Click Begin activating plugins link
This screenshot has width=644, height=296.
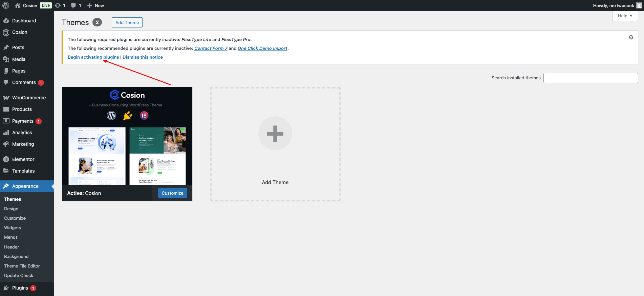click(93, 57)
